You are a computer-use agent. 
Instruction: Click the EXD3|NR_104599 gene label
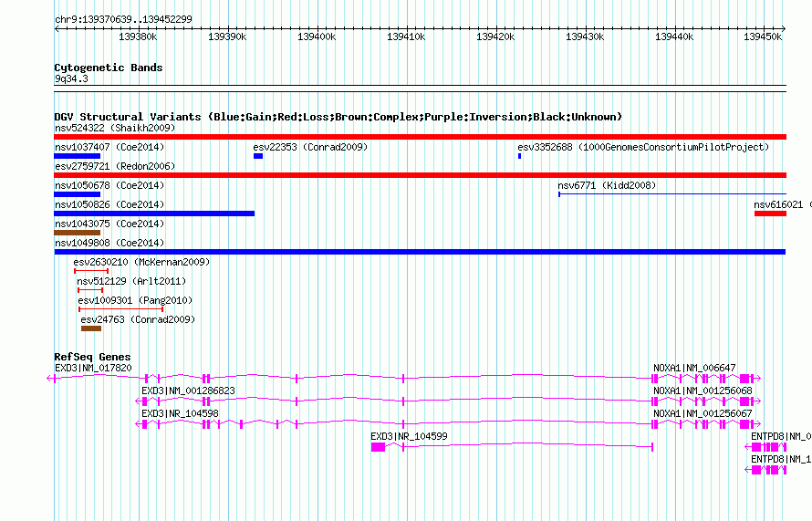tap(409, 436)
